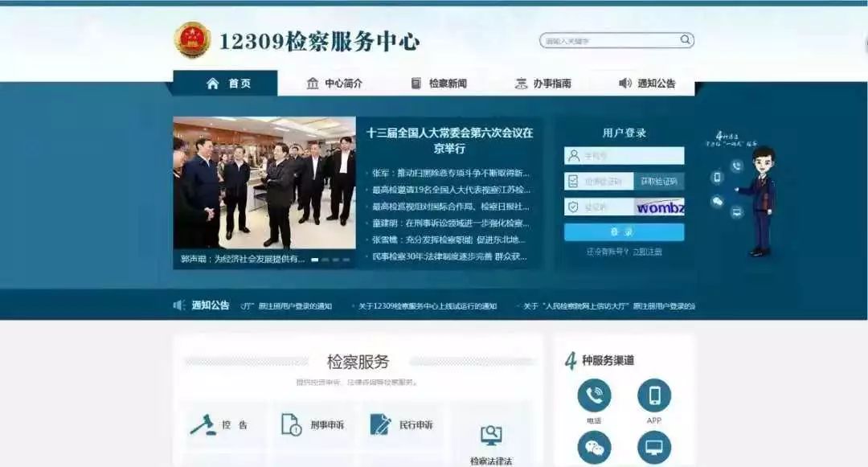Click the pencil icon for 民行申诉
The image size is (868, 467).
click(x=380, y=424)
